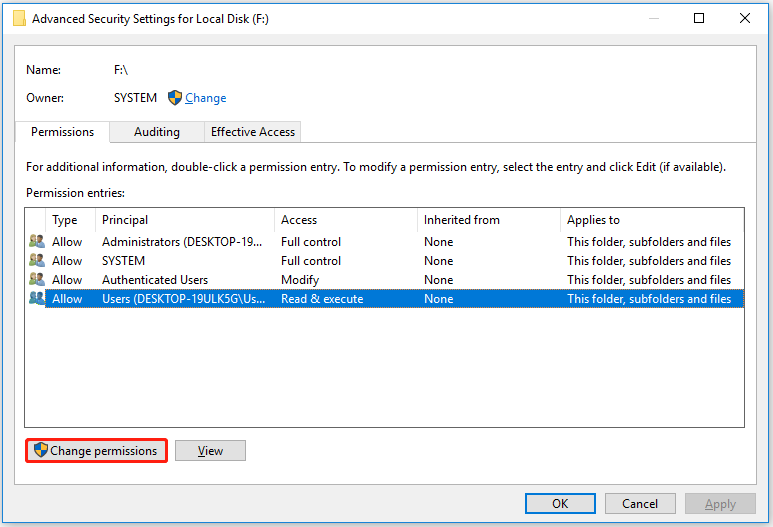773x527 pixels.
Task: Click the owner name SYSTEM near the top
Action: pos(135,98)
